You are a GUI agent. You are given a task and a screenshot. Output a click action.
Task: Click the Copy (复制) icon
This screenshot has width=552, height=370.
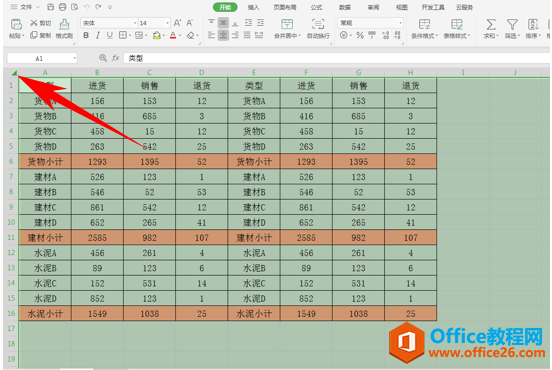(x=33, y=35)
